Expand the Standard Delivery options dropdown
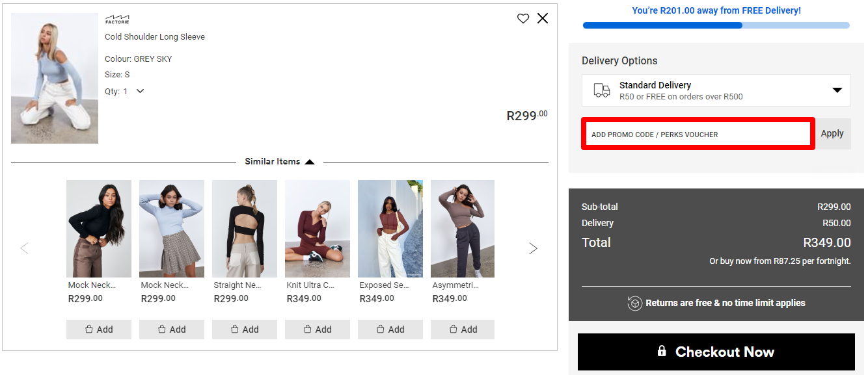This screenshot has width=868, height=375. pyautogui.click(x=837, y=90)
